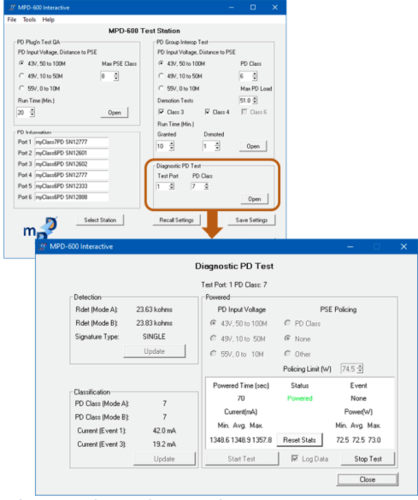Select 55V, 0 to 10M in Powered group
Image resolution: width=418 pixels, height=500 pixels.
click(x=237, y=354)
